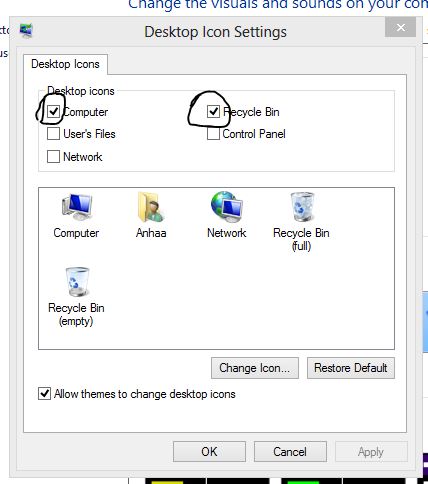Click the "Anhaa" label text
The width and height of the screenshot is (428, 484).
click(x=151, y=233)
